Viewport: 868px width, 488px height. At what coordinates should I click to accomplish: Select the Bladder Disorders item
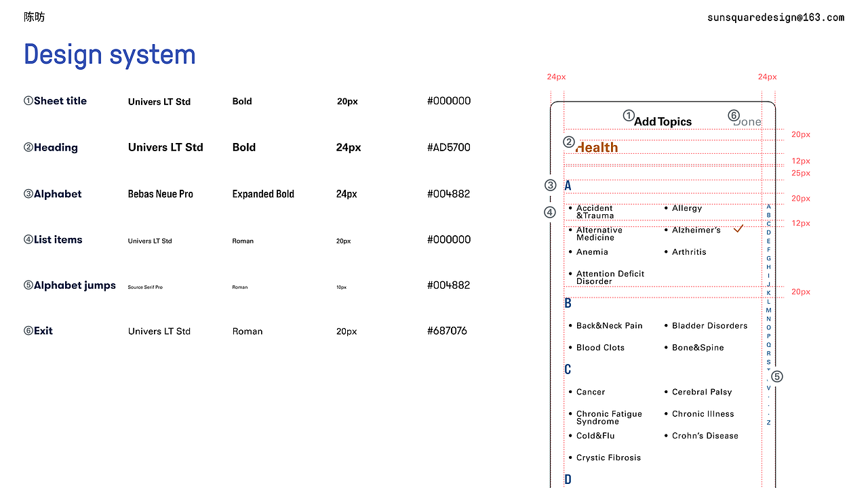pos(710,325)
